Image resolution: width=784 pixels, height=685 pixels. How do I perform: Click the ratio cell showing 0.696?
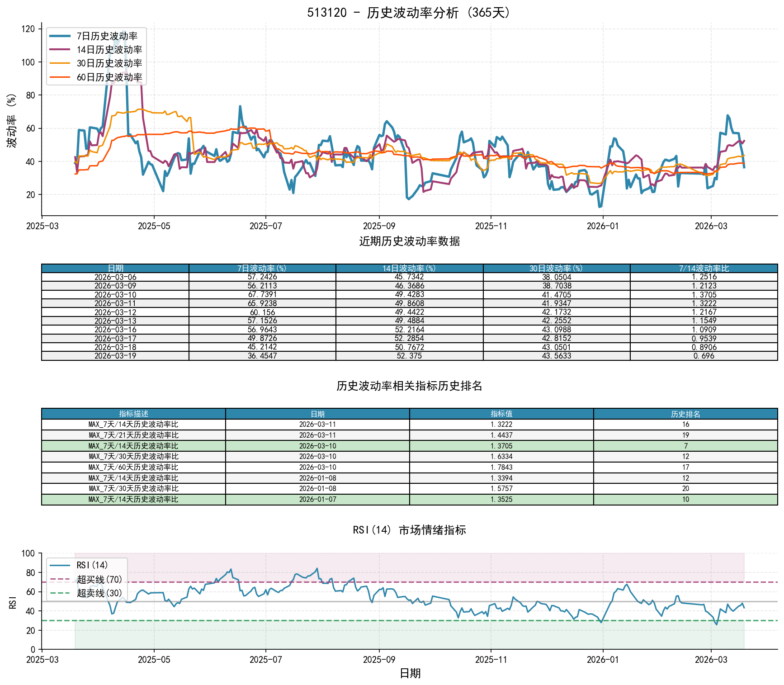704,356
